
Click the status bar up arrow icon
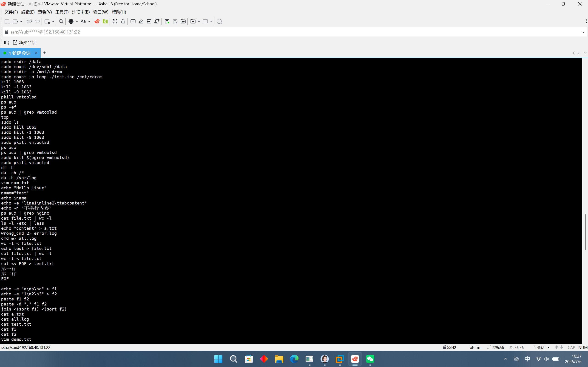[557, 347]
